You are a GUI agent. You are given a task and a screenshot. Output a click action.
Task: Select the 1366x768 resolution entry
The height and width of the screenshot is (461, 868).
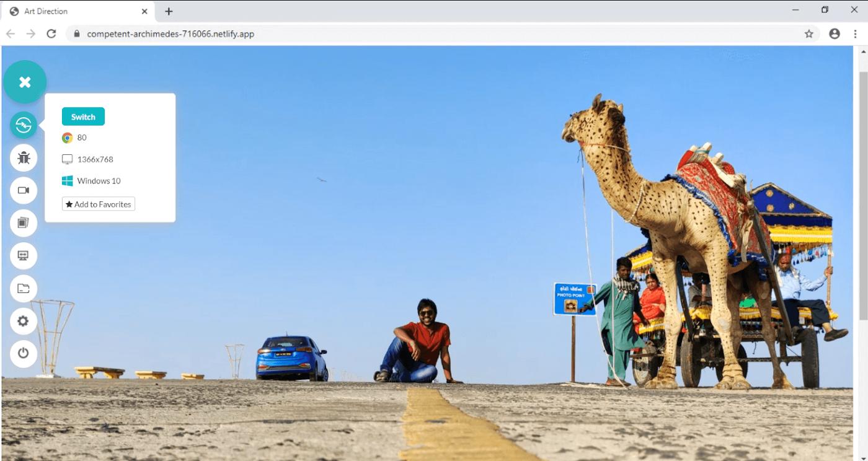(88, 159)
